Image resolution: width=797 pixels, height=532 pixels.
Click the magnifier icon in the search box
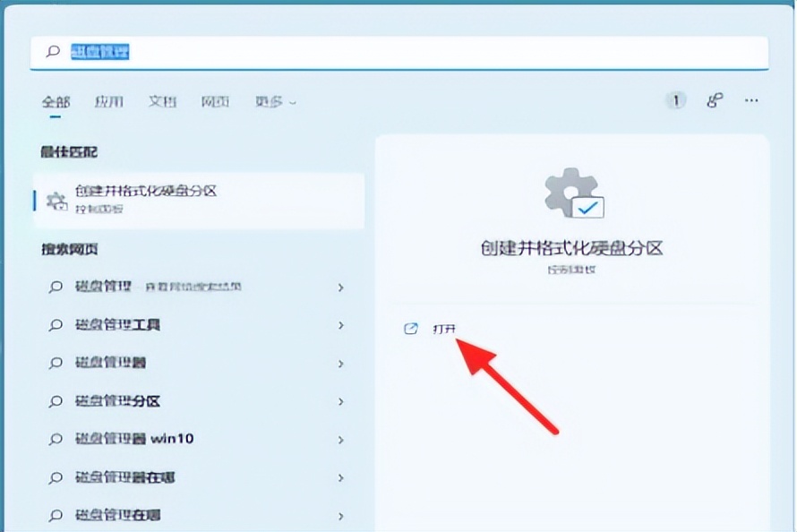pos(53,52)
